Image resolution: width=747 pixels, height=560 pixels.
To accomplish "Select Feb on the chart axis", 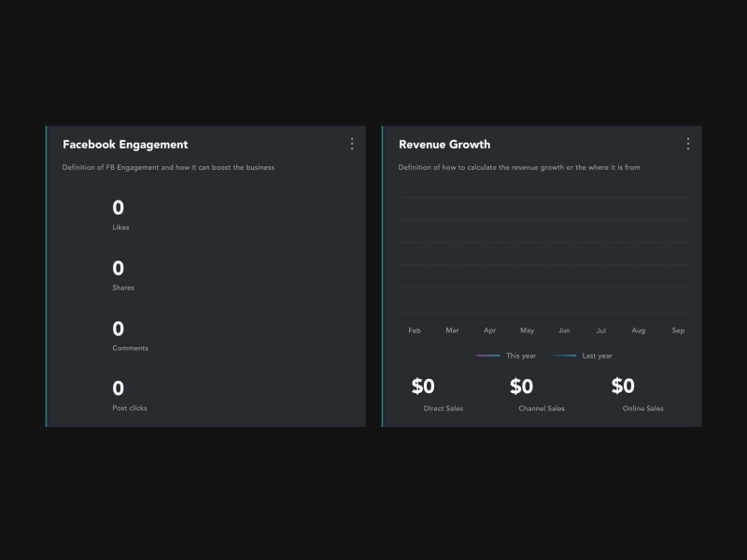I will click(415, 330).
